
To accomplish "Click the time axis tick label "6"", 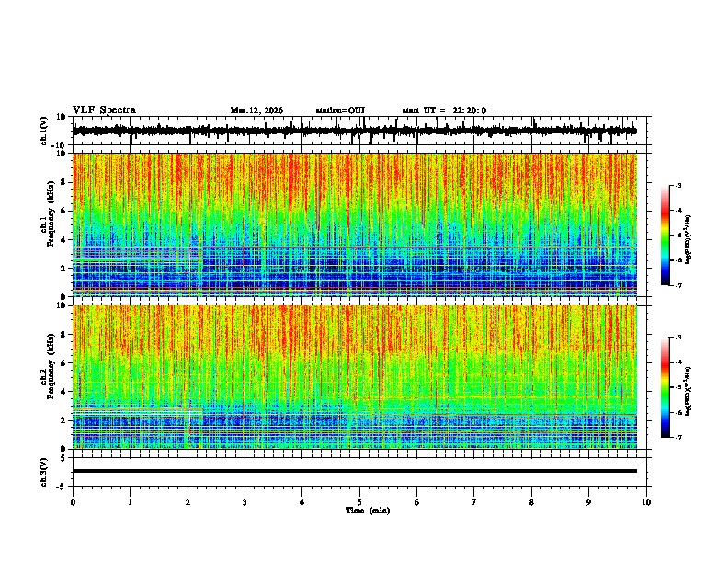I will tap(417, 502).
